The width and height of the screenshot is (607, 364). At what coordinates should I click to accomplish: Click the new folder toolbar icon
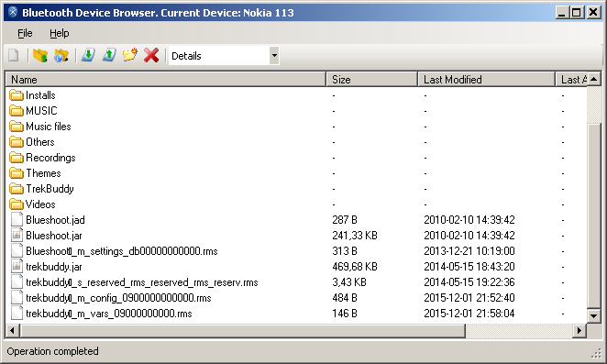point(130,55)
